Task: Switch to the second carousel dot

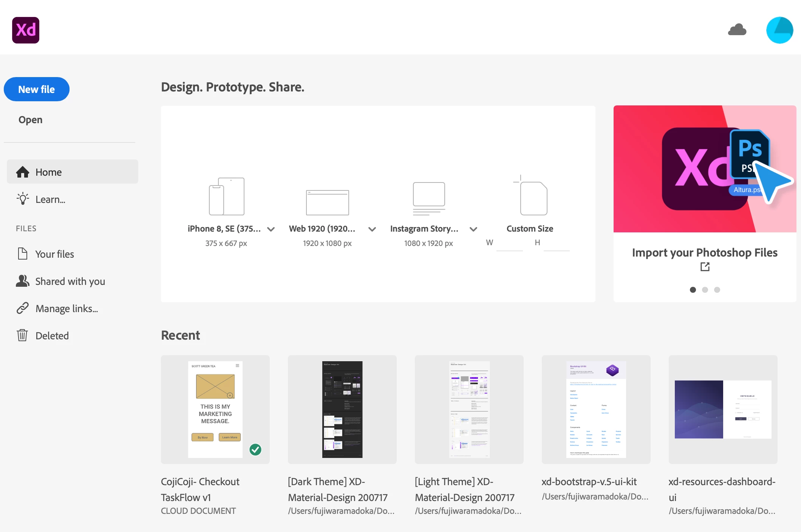Action: click(x=705, y=290)
